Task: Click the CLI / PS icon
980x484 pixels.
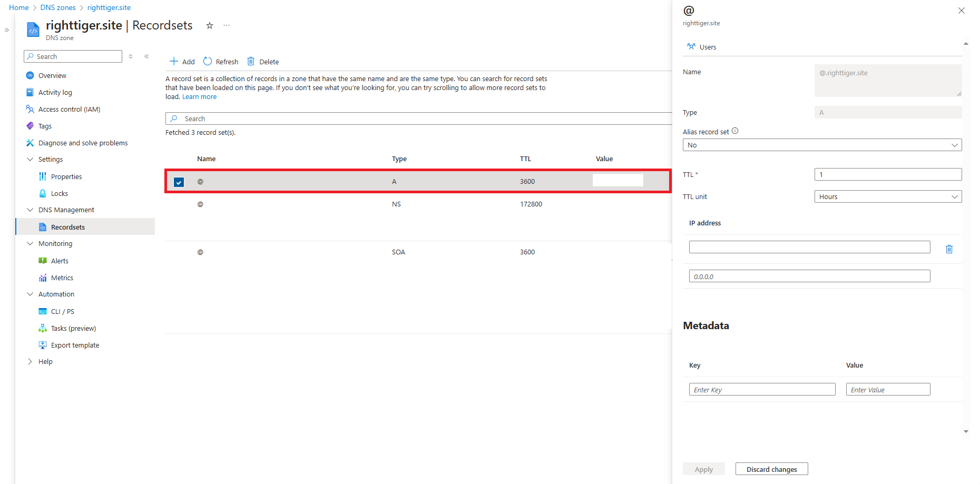Action: point(43,311)
